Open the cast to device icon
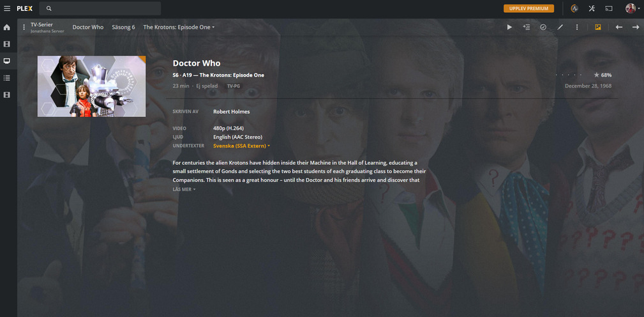The image size is (644, 317). 609,8
